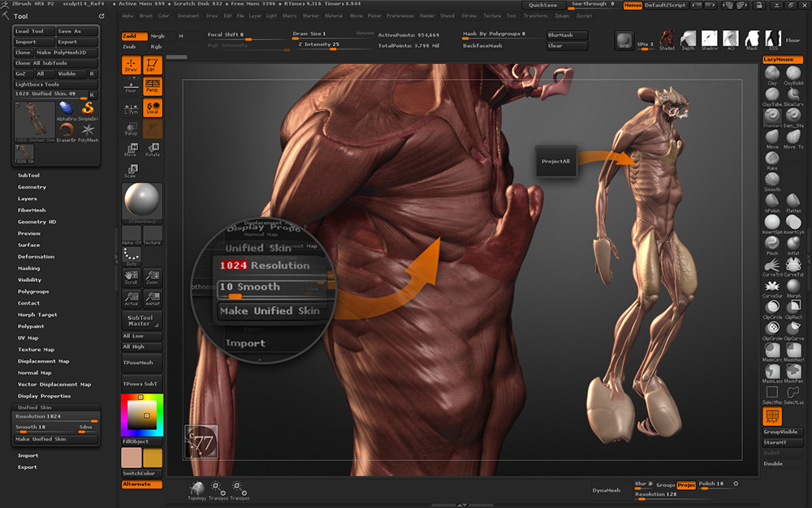Click the color picker square

tap(141, 415)
